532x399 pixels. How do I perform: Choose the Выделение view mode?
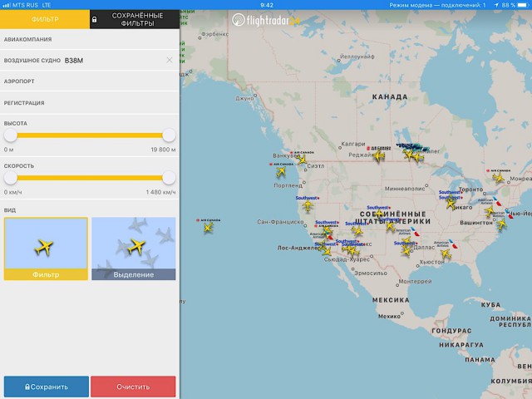click(134, 249)
